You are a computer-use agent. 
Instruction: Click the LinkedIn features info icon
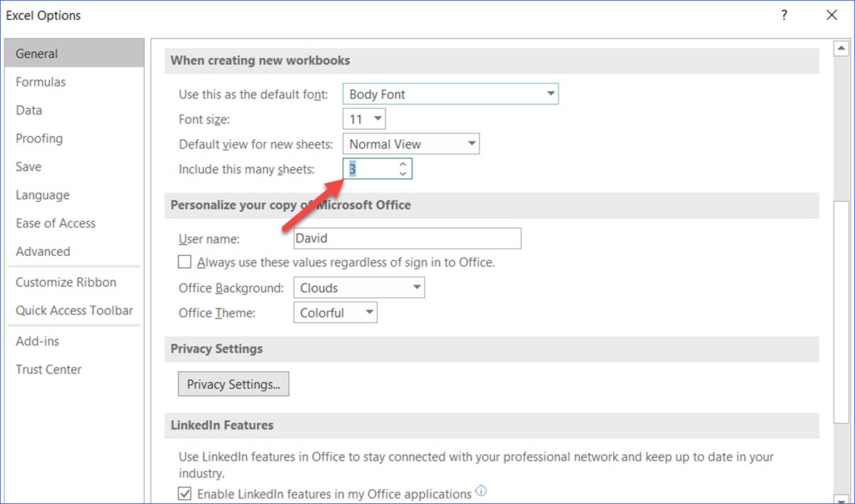(x=482, y=491)
